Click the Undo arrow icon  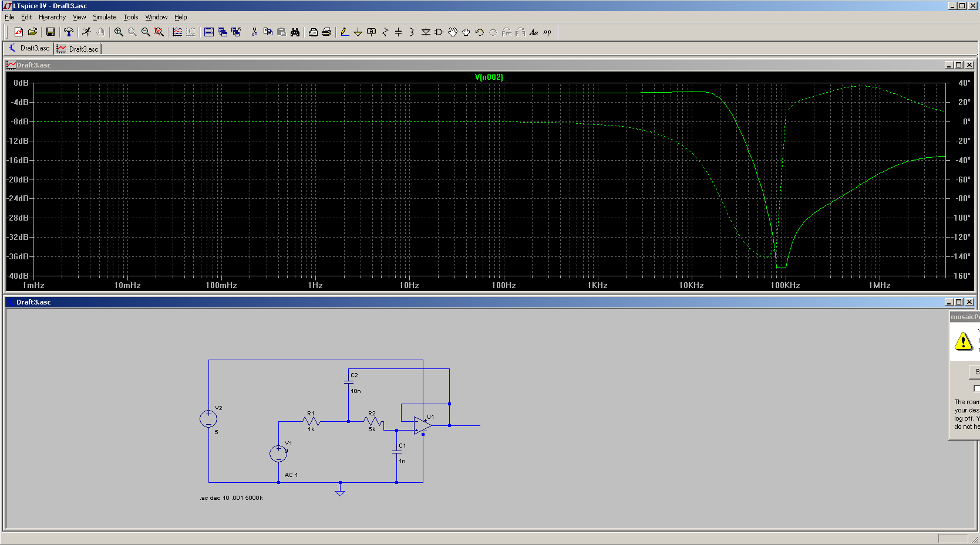coord(479,32)
